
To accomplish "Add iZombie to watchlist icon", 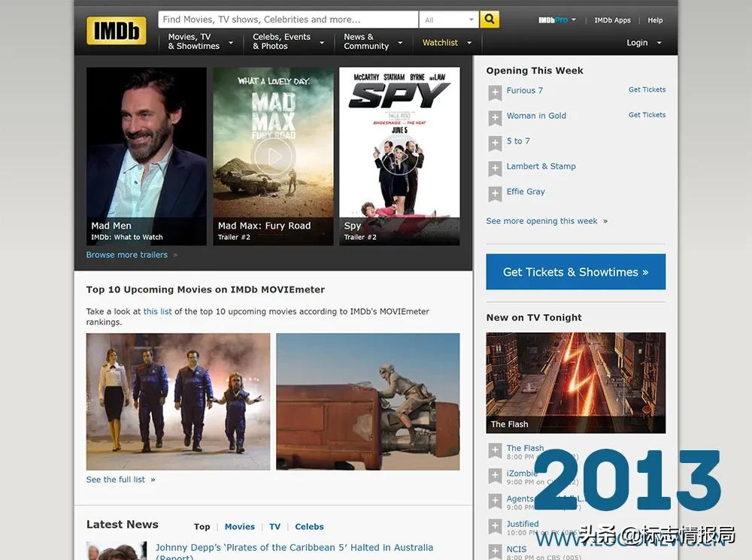I will click(495, 476).
